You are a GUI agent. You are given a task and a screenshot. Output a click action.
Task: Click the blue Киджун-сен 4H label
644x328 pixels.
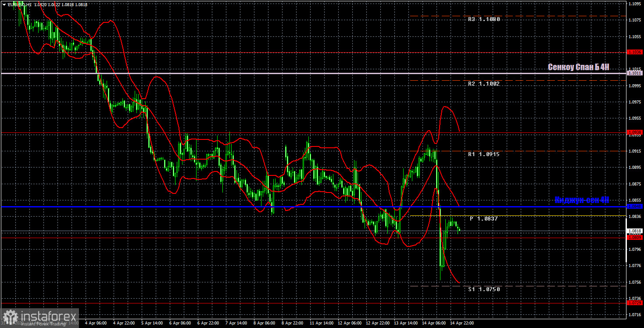pyautogui.click(x=582, y=200)
